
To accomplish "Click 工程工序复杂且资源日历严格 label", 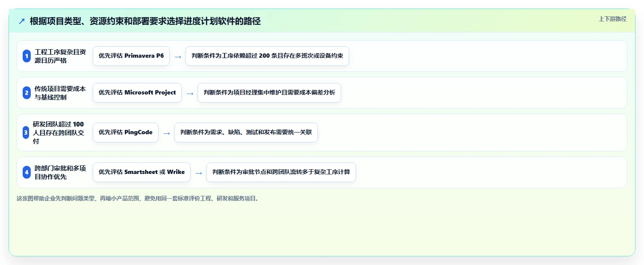I will 60,56.
